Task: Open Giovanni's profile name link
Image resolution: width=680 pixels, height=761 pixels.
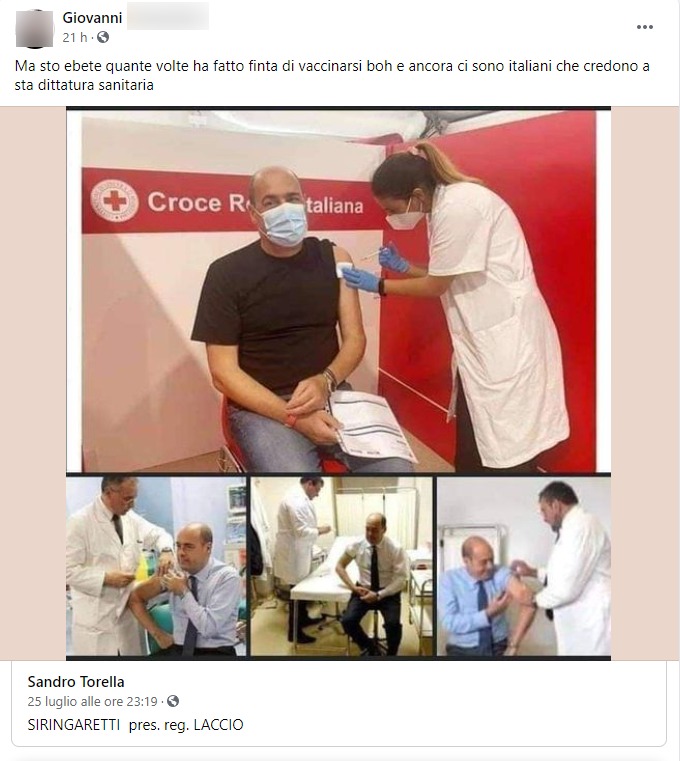Action: pos(92,18)
